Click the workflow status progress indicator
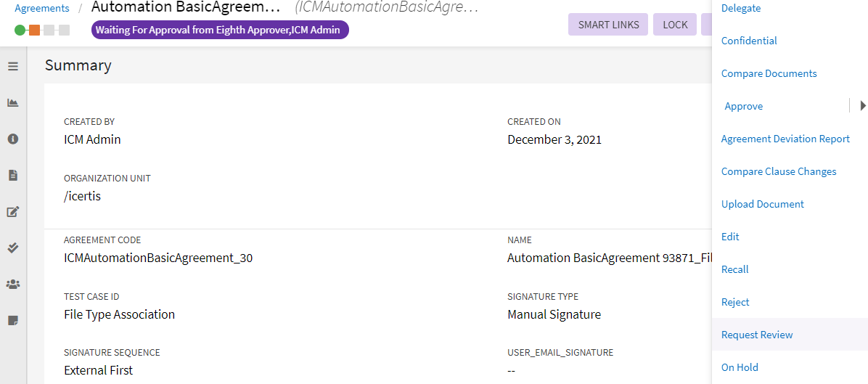Image resolution: width=868 pixels, height=384 pixels. 42,30
